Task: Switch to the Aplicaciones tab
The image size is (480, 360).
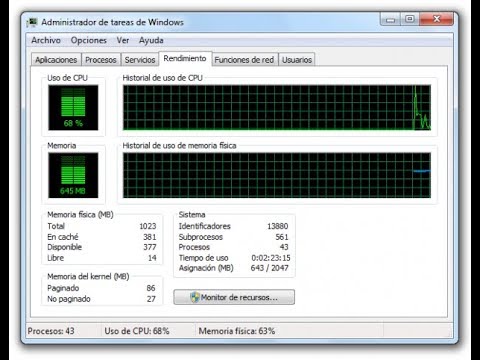Action: point(56,60)
